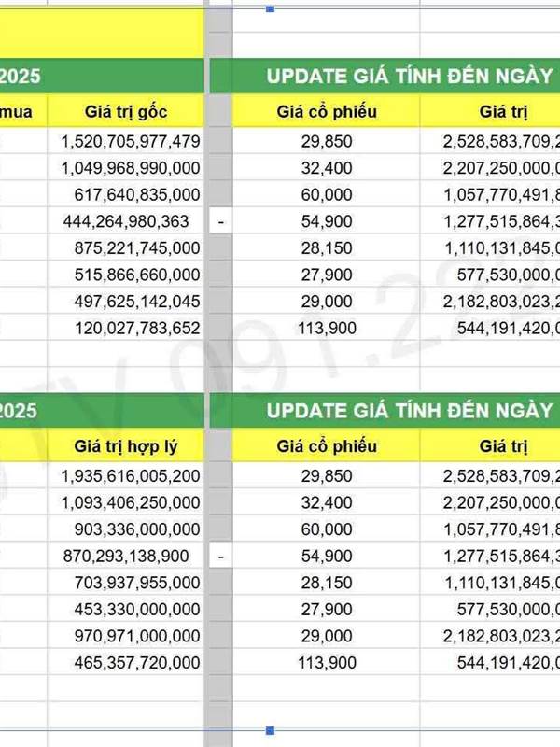Viewport: 560px width, 747px height.
Task: Click cell with value 870,293,138,900
Action: 124,556
